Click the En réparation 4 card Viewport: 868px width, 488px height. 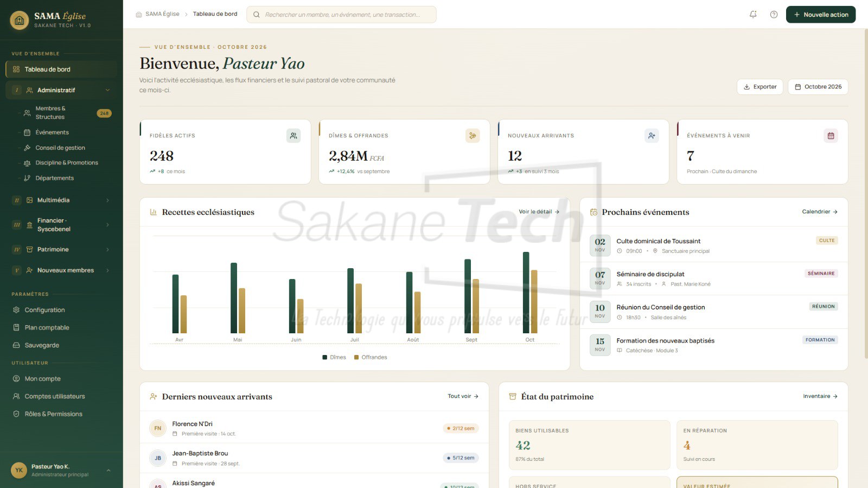click(757, 445)
